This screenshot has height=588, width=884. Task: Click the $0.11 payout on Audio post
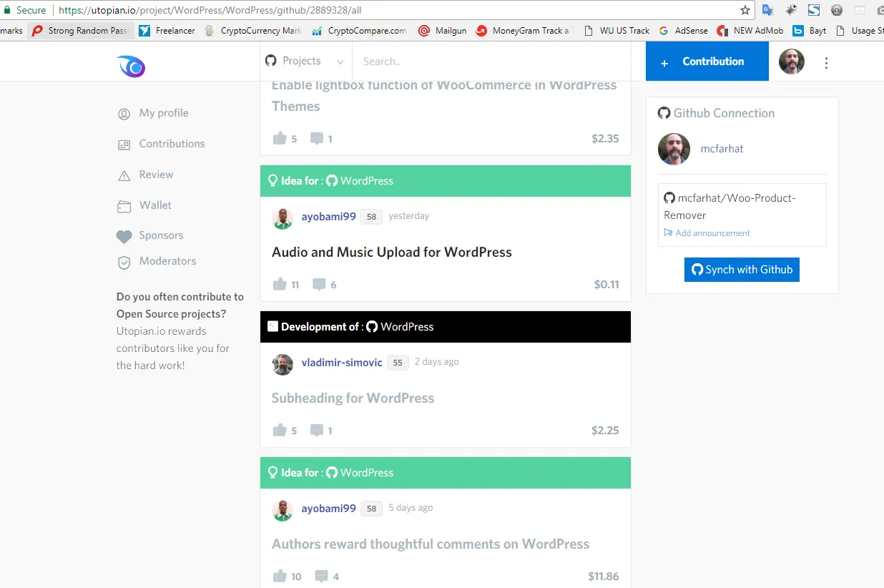point(606,285)
